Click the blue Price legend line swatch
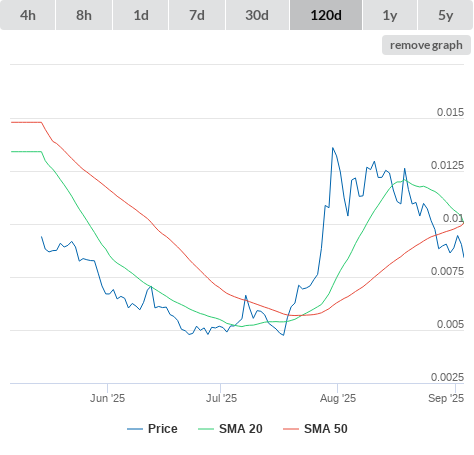 (x=135, y=429)
